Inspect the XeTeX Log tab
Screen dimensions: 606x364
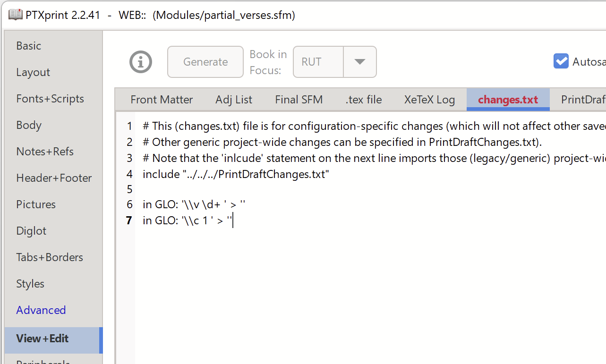(x=429, y=100)
